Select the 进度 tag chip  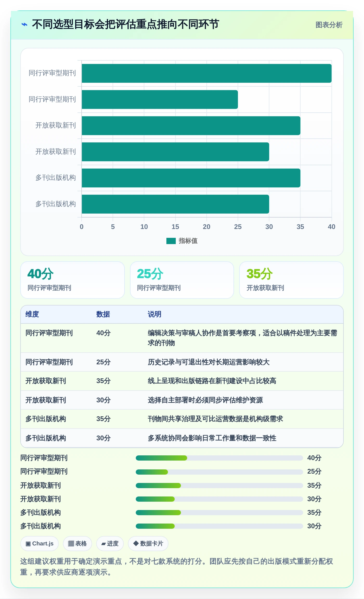click(110, 544)
